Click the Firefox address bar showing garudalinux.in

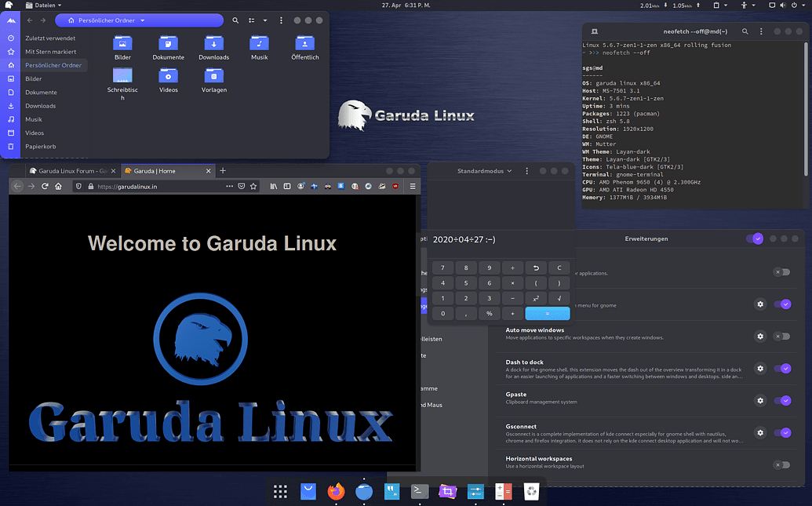(x=149, y=187)
